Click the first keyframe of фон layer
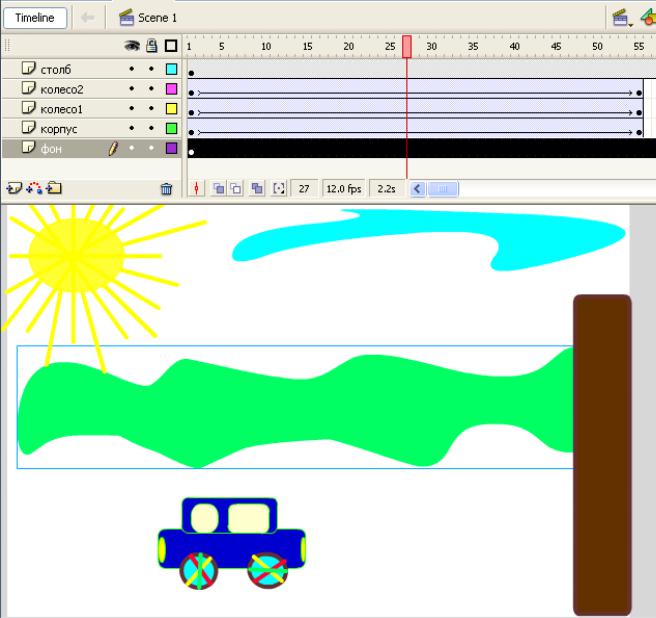Viewport: 656px width, 618px height. [x=191, y=152]
